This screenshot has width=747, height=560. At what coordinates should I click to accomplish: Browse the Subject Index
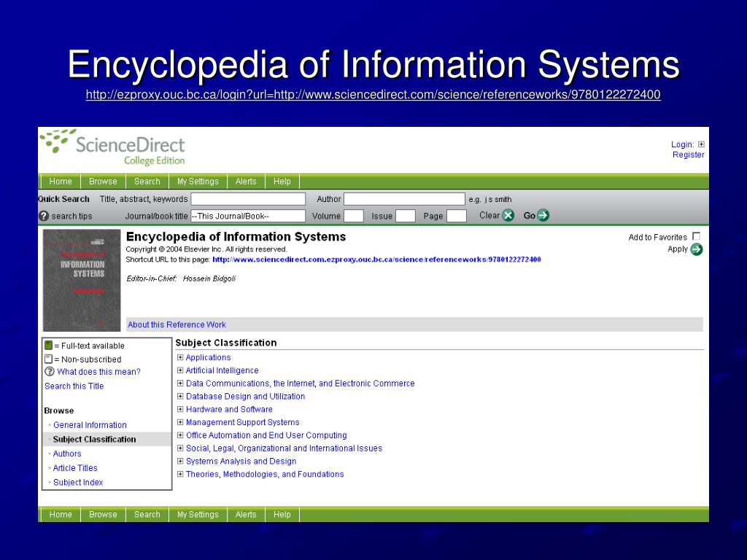click(78, 483)
